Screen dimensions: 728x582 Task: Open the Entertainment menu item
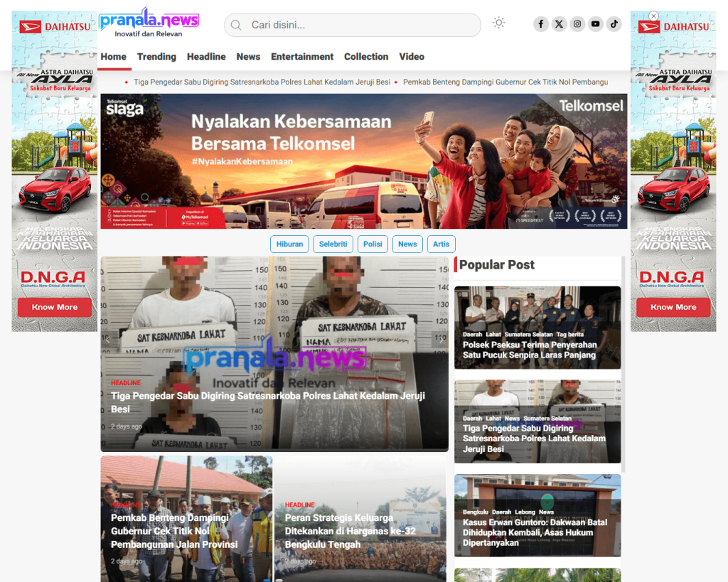tap(302, 57)
